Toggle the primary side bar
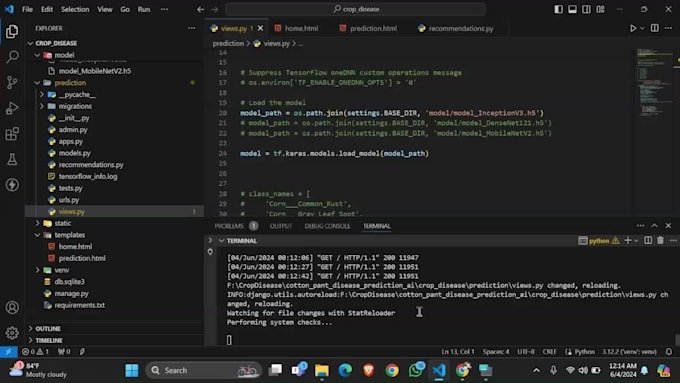Screen dimensions: 680x383 click(x=559, y=9)
